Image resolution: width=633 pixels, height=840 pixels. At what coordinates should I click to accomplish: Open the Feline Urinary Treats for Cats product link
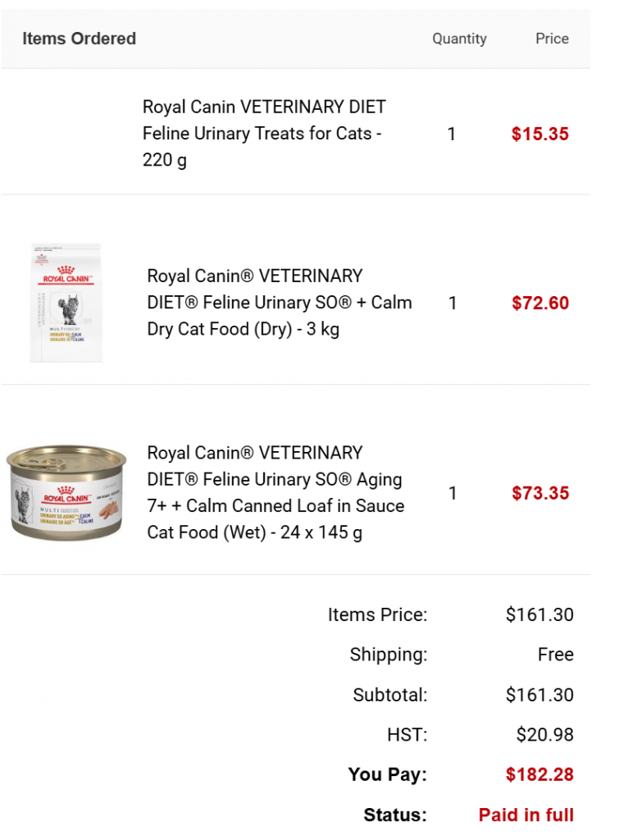point(264,133)
